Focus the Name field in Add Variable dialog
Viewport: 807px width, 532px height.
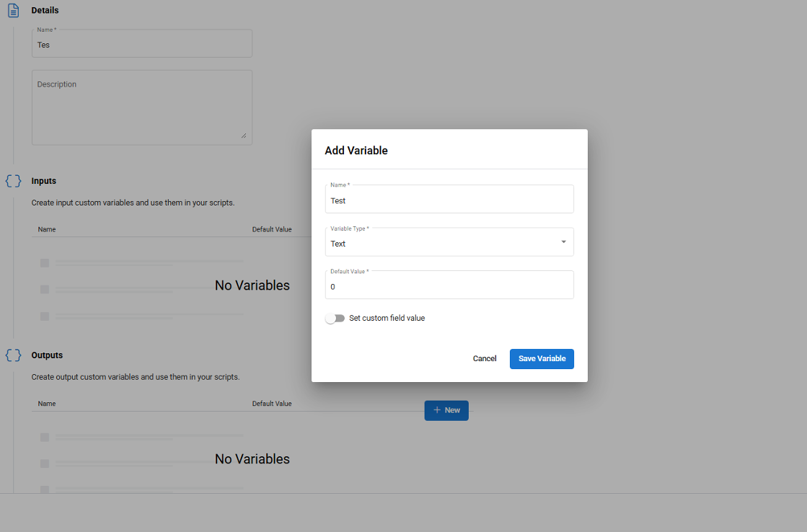point(449,200)
